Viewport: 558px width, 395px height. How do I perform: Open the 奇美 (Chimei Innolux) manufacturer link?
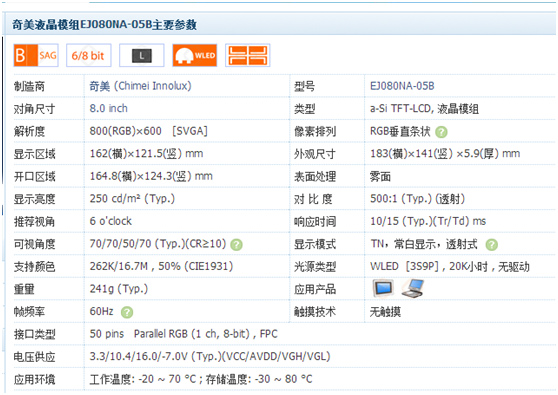pyautogui.click(x=140, y=86)
